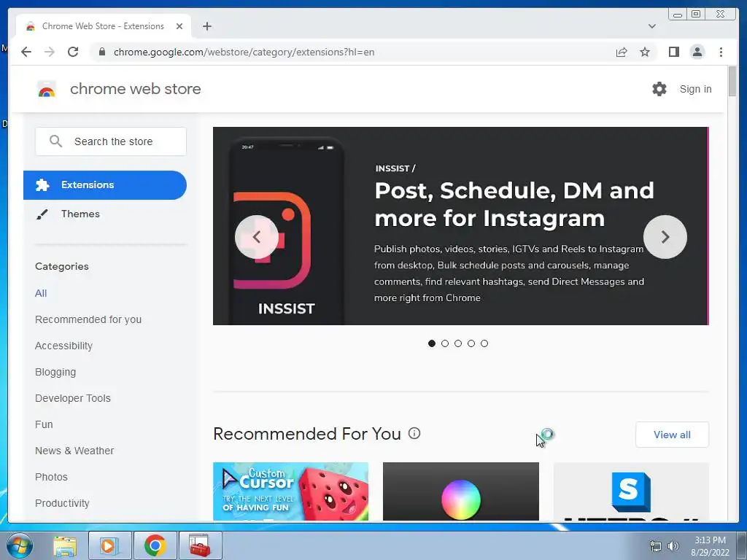
Task: Click the network tray icon
Action: pos(656,546)
